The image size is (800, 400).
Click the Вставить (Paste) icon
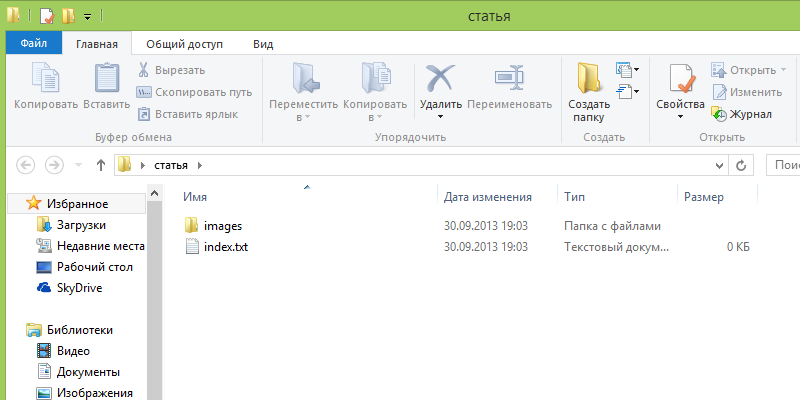point(106,80)
